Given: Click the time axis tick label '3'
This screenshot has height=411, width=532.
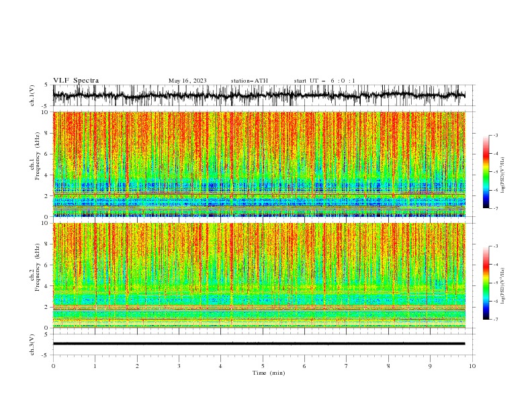Looking at the screenshot, I should (x=179, y=366).
